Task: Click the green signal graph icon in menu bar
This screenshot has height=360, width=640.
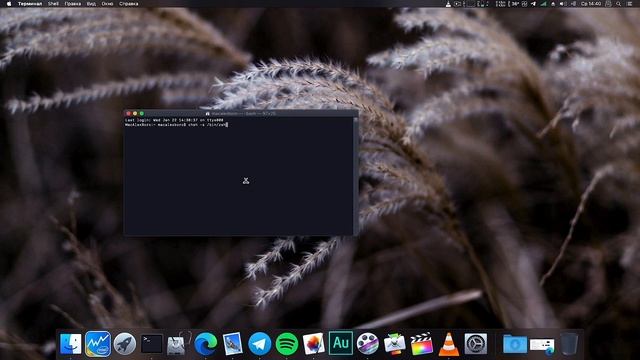Action: [543, 4]
